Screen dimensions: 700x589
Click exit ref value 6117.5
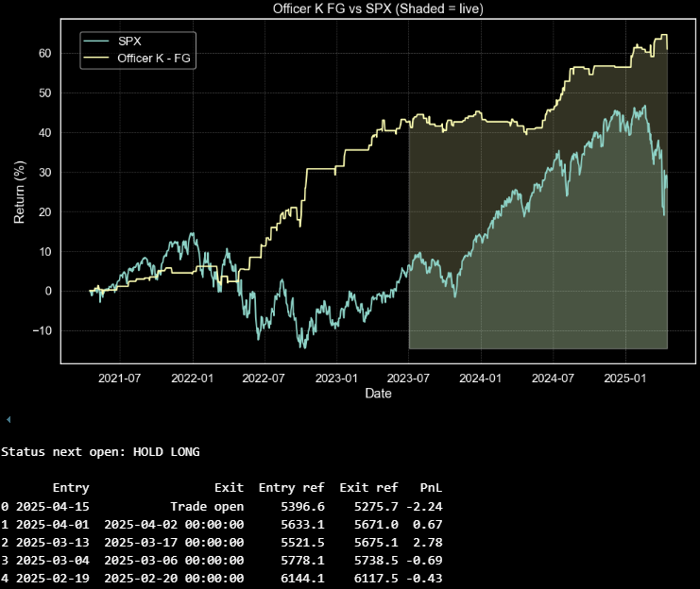click(376, 579)
